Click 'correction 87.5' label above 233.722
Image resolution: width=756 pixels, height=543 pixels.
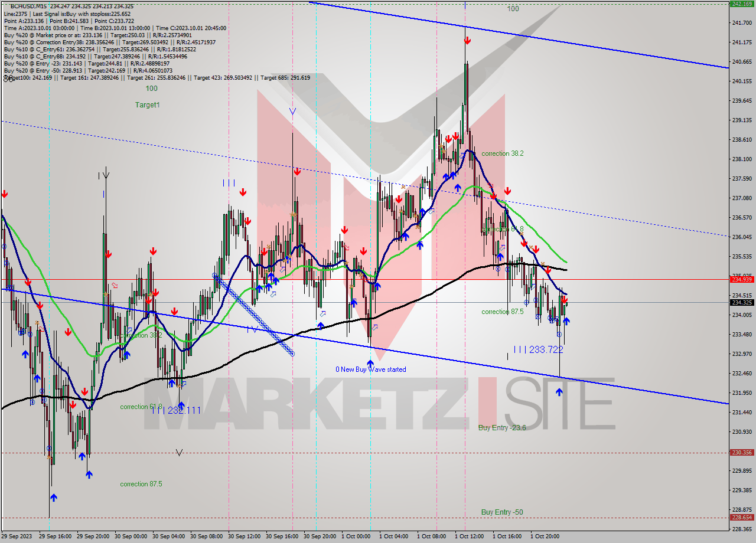coord(502,312)
